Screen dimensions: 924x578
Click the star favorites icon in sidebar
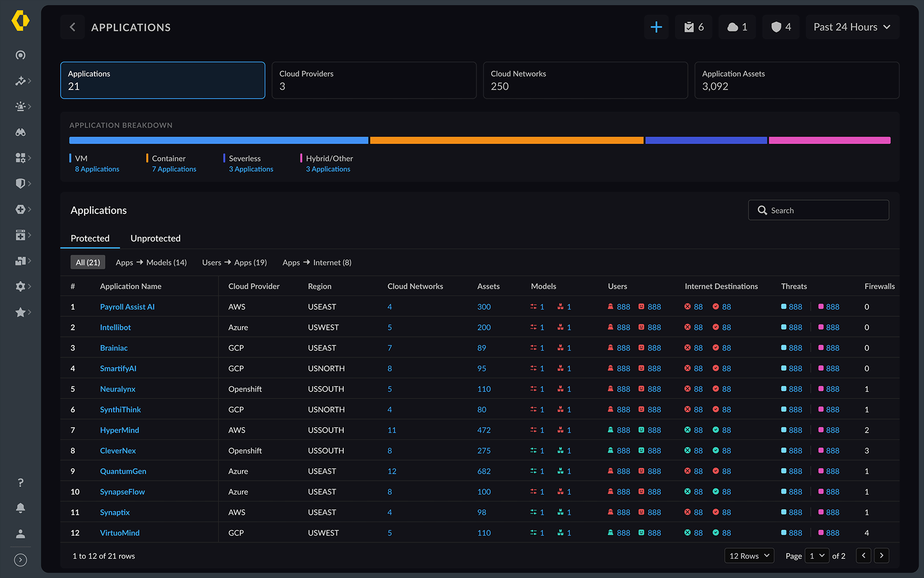coord(21,312)
